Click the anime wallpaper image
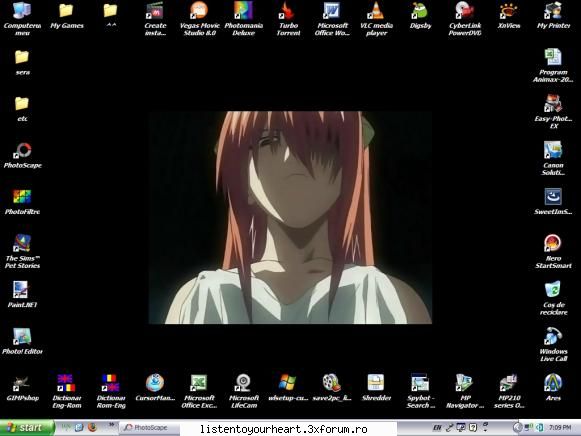Image resolution: width=581 pixels, height=436 pixels. coord(290,217)
